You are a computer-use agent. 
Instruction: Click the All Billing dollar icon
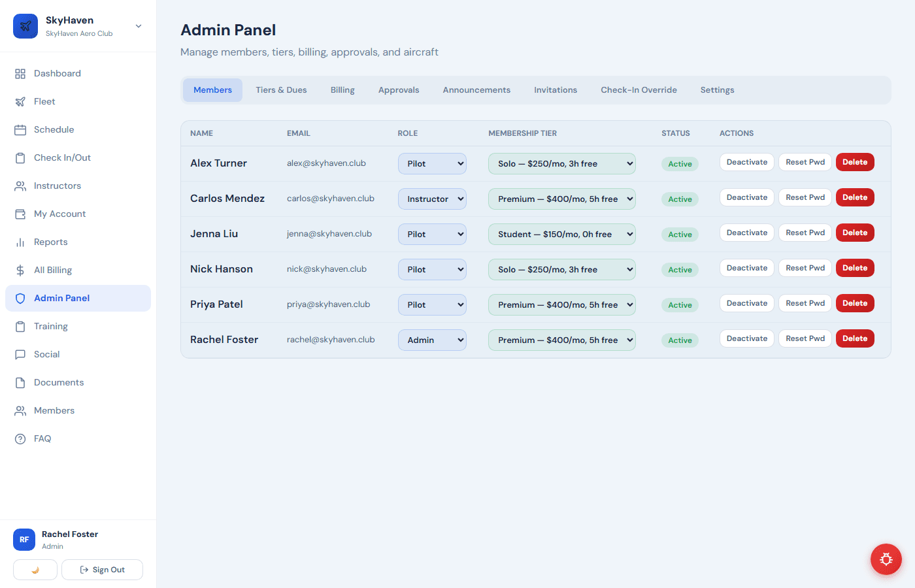(x=20, y=270)
